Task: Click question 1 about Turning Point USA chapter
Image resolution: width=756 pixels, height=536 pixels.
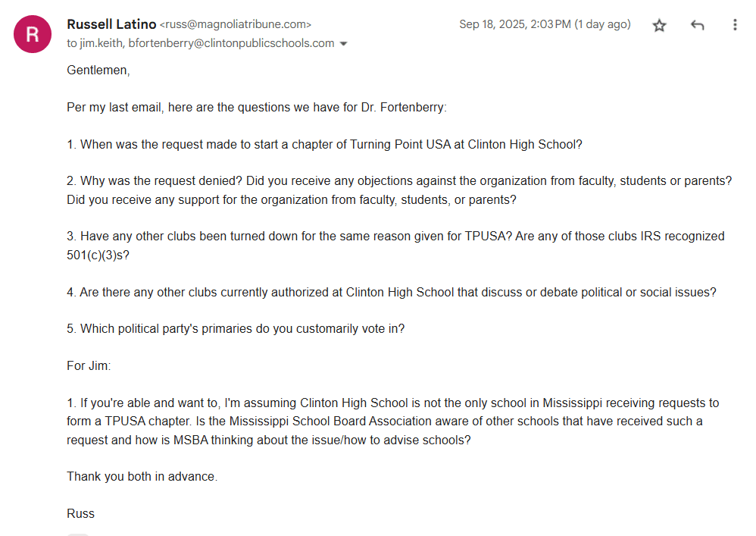Action: click(x=324, y=144)
